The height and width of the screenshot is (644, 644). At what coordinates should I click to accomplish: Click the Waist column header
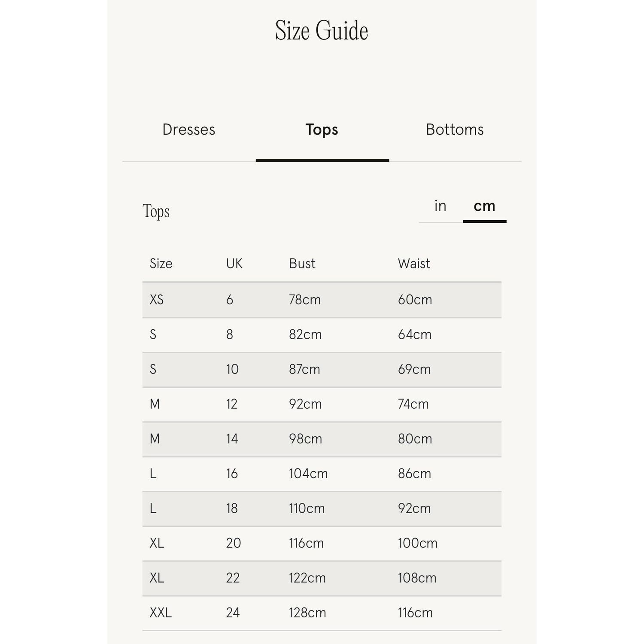click(x=414, y=264)
